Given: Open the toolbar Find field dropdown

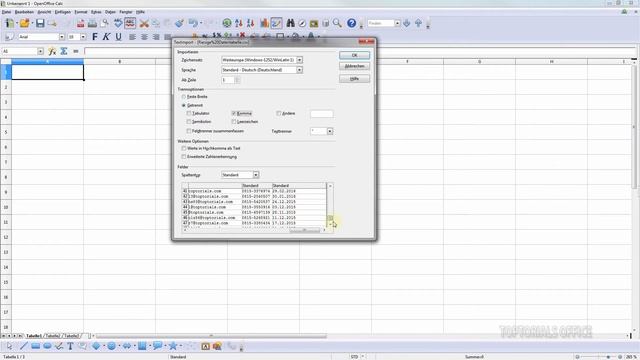Looking at the screenshot, I should click(397, 23).
